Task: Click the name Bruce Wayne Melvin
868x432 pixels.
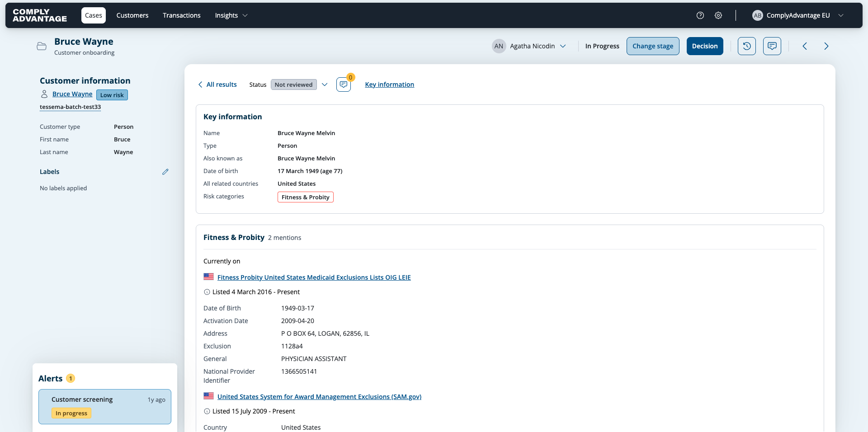Action: pyautogui.click(x=307, y=133)
